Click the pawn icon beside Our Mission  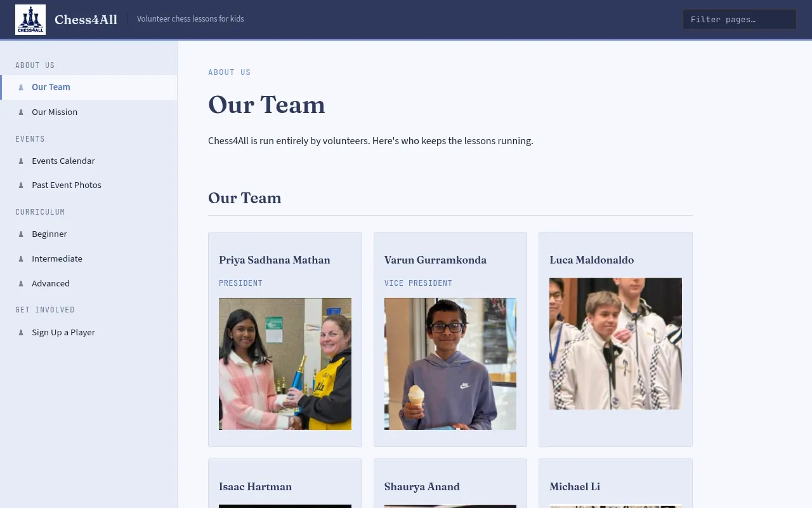21,112
